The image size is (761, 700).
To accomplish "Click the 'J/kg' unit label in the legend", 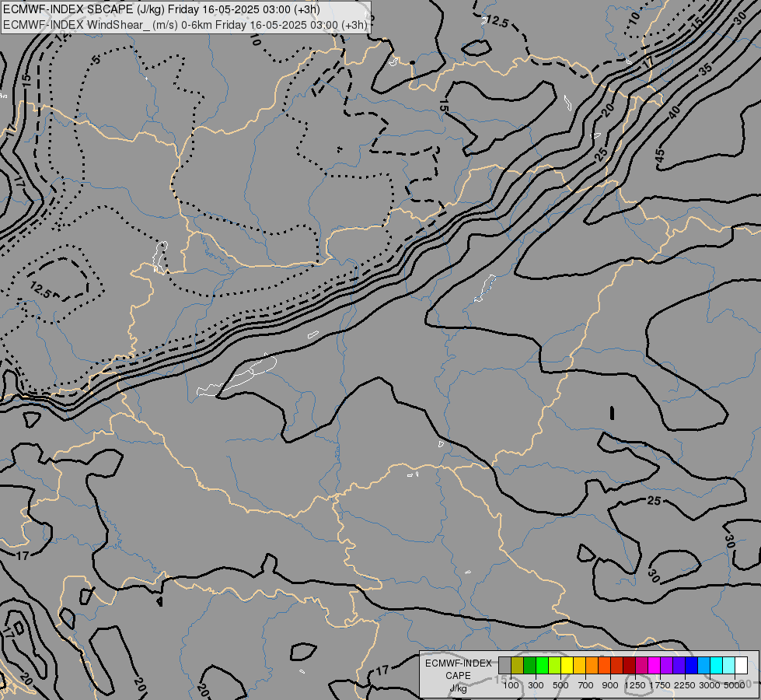I will [x=458, y=689].
